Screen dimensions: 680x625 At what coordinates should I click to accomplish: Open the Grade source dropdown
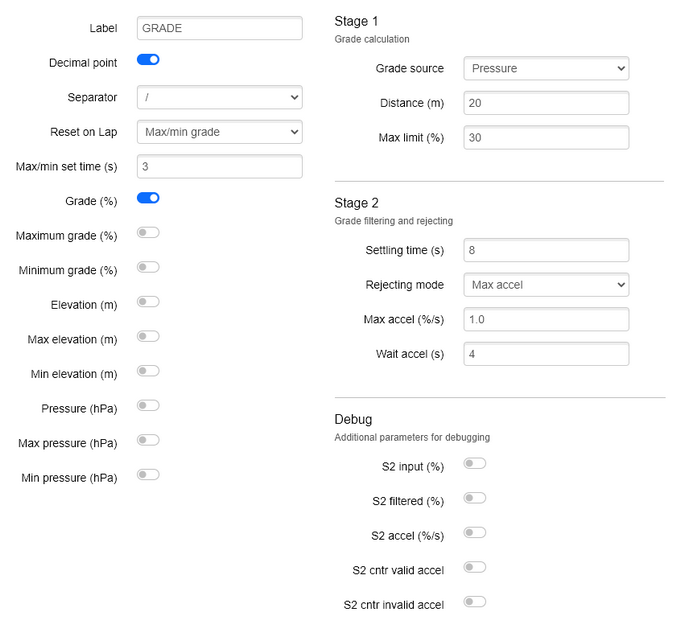point(546,68)
